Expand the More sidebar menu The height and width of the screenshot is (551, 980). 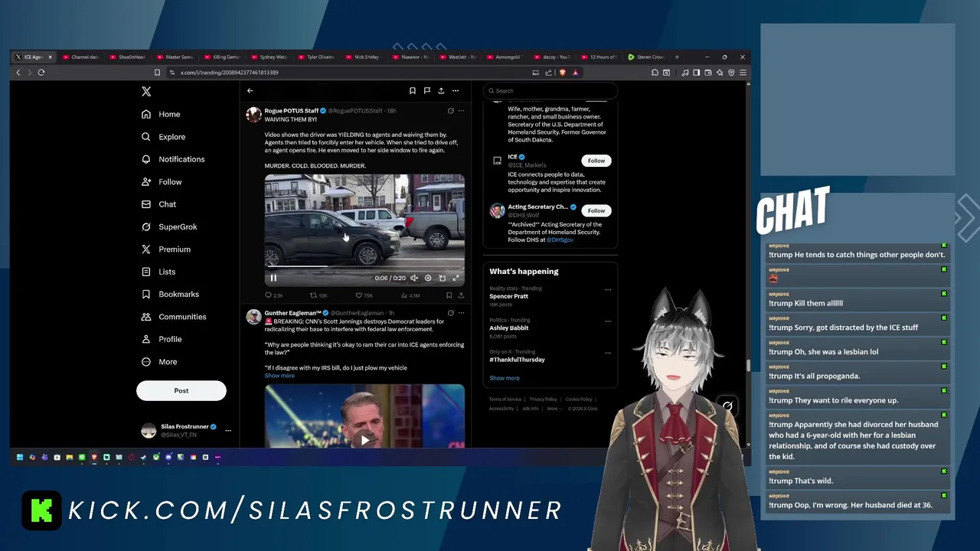coord(159,362)
